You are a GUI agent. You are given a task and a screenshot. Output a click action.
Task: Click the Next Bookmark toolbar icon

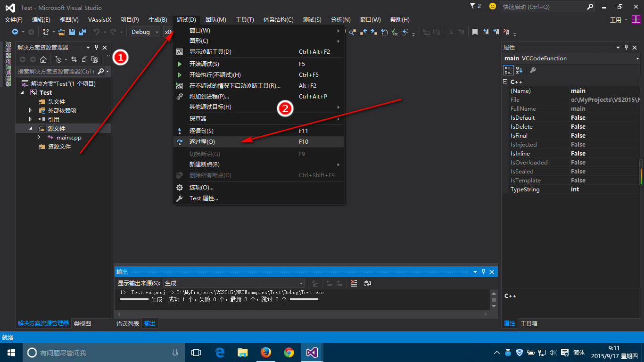[496, 32]
